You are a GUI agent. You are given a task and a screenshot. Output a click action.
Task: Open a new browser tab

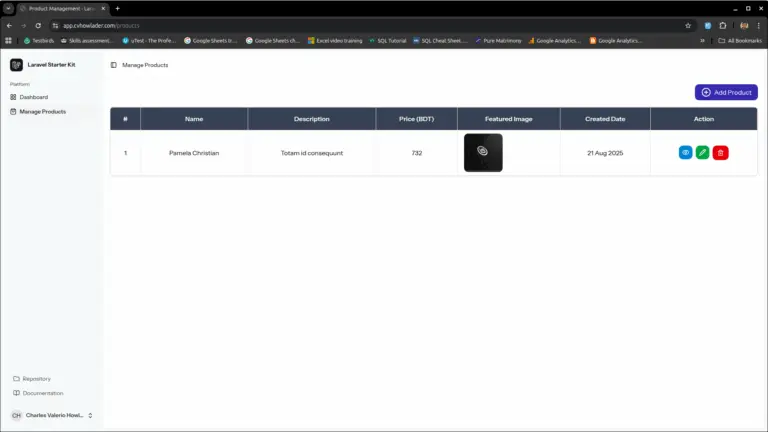(117, 8)
